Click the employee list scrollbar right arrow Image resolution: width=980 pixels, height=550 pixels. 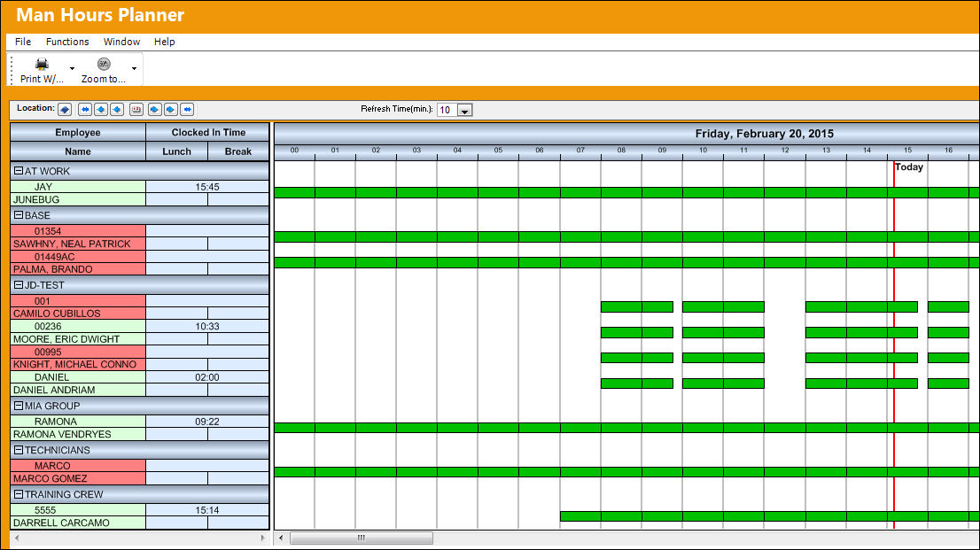click(262, 538)
